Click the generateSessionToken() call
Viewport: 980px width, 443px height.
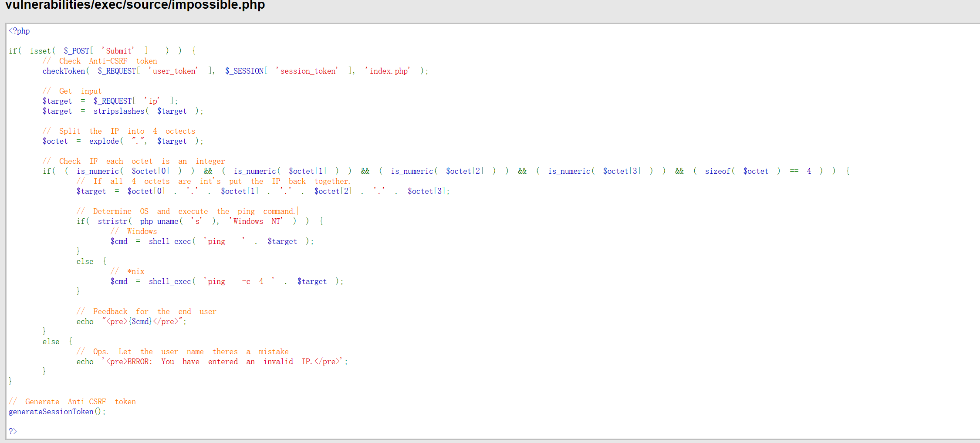[x=57, y=412]
